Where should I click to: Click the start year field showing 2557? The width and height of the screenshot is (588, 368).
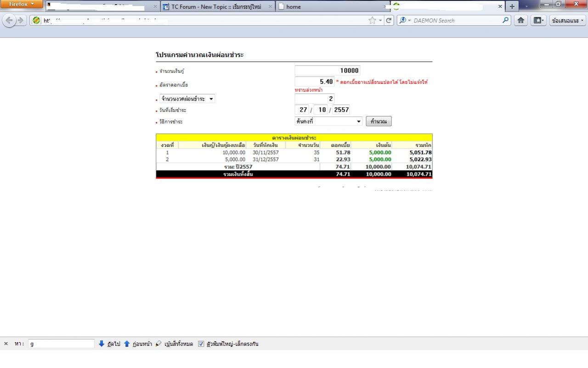click(x=341, y=109)
